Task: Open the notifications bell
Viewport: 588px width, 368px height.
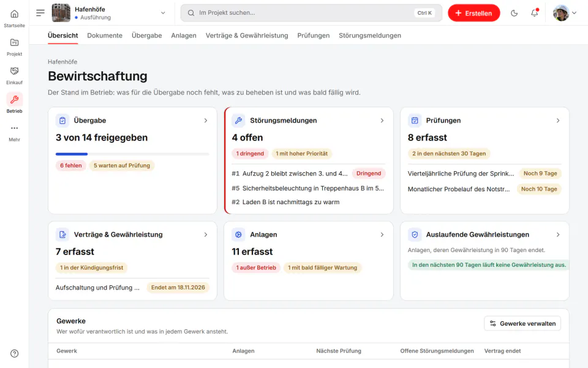Action: pyautogui.click(x=534, y=13)
